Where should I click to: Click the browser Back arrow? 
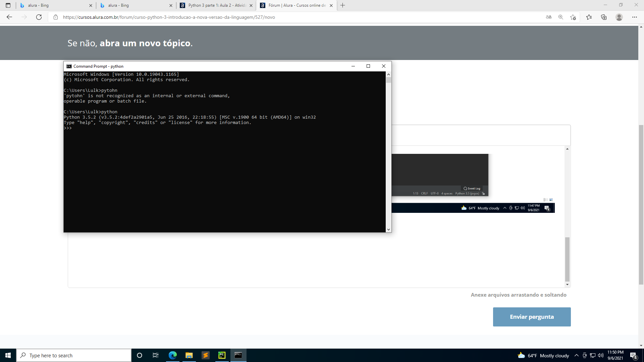click(9, 17)
